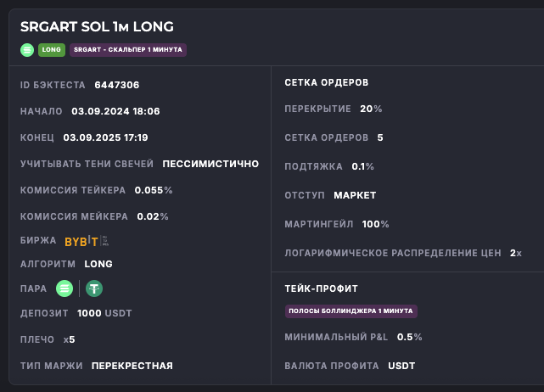The height and width of the screenshot is (392, 544).
Task: Click the ПЕССИМИСТИЧНО candle shadows value
Action: pyautogui.click(x=210, y=164)
